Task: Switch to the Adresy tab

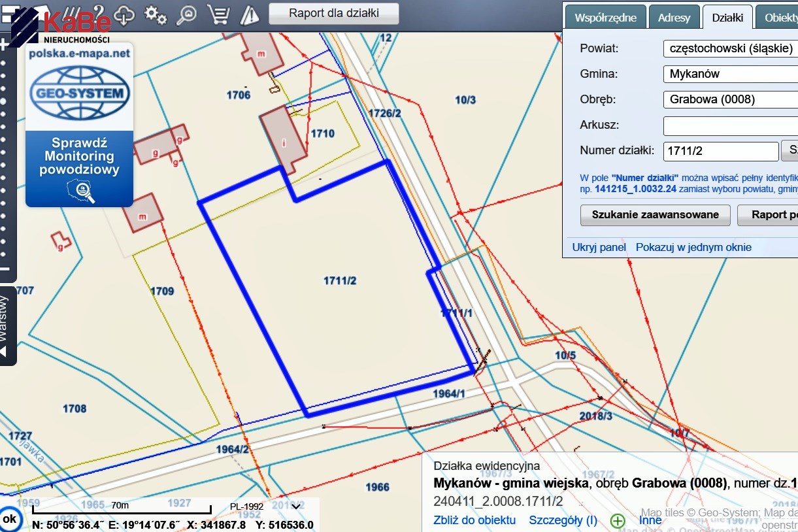Action: coord(674,18)
